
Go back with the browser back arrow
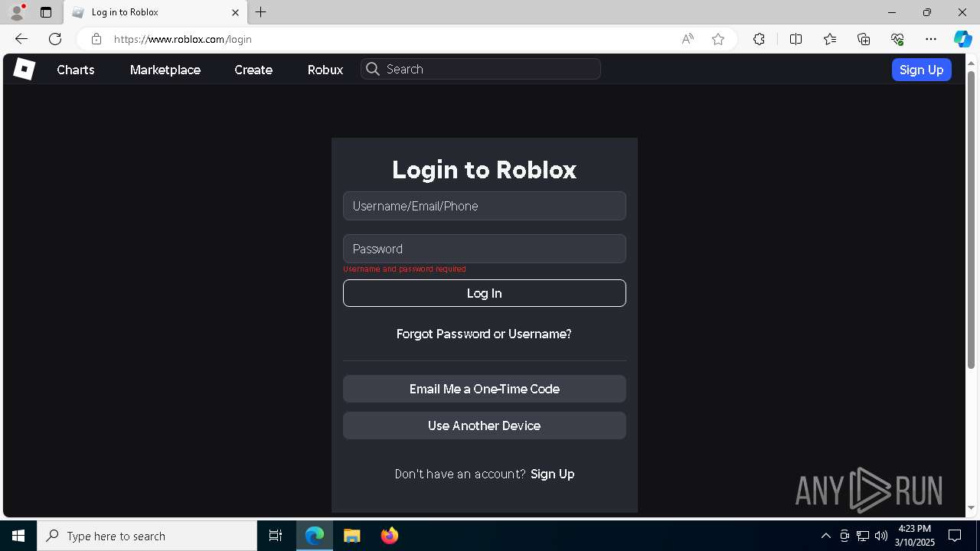21,39
